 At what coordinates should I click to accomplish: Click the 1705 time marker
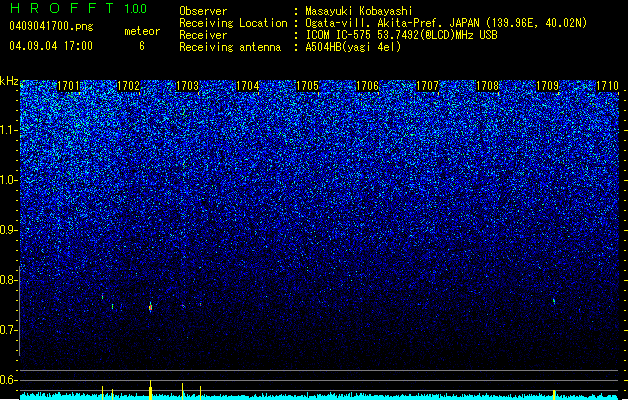[x=307, y=86]
